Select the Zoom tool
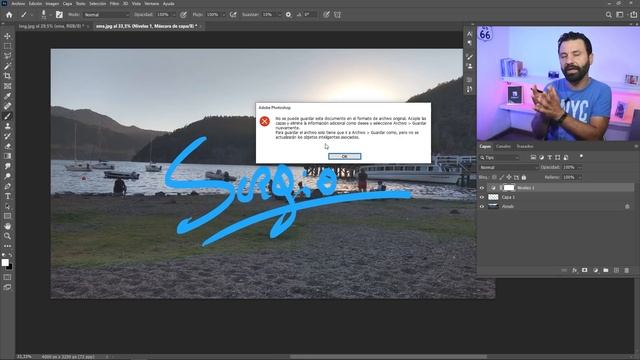Viewport: 640px width, 360px height. pyautogui.click(x=7, y=236)
